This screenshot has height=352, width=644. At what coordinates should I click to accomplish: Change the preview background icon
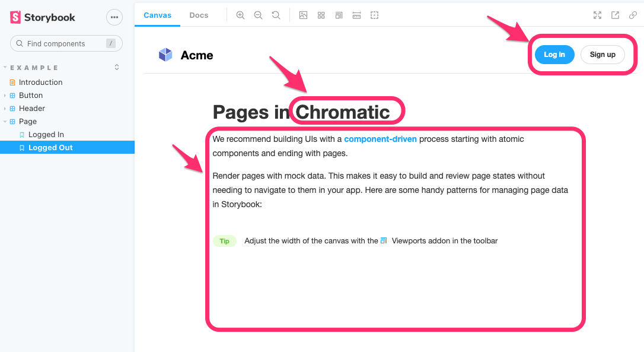tap(303, 15)
